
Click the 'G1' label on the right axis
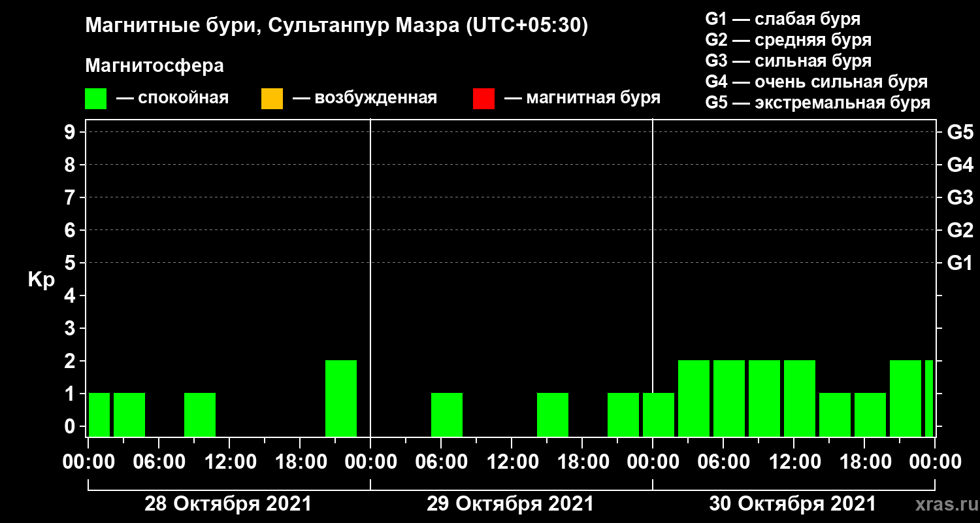960,263
